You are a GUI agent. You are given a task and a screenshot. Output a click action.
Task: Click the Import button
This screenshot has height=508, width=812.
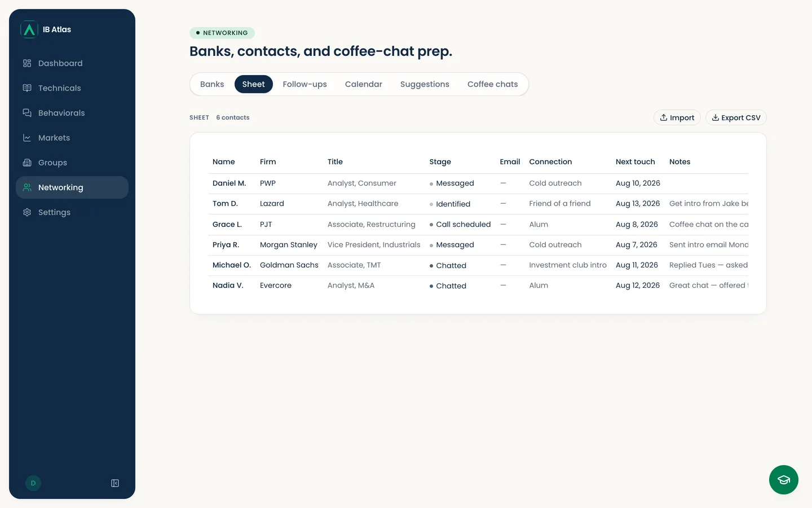pos(677,117)
